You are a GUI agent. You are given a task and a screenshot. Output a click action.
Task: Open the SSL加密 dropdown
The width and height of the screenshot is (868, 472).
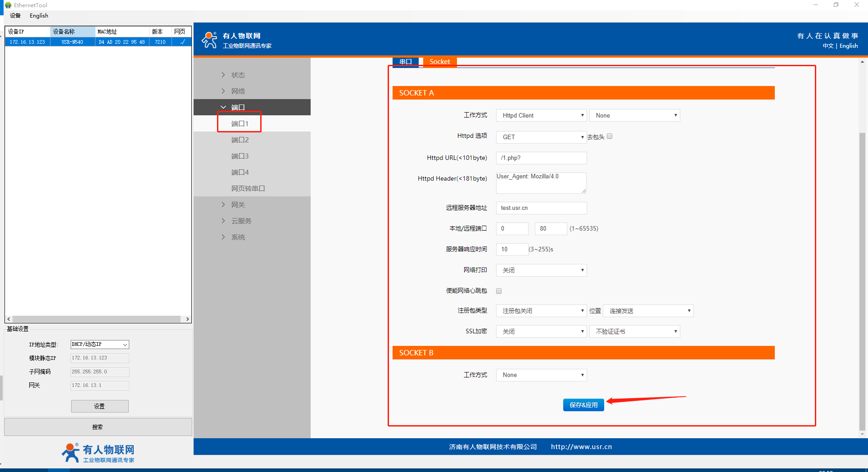point(541,331)
